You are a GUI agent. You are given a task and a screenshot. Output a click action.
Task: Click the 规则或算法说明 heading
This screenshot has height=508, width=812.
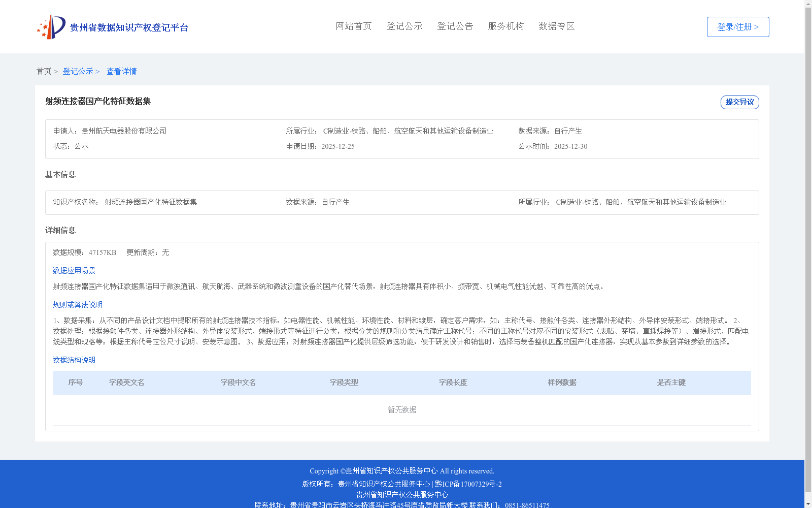[x=78, y=305]
